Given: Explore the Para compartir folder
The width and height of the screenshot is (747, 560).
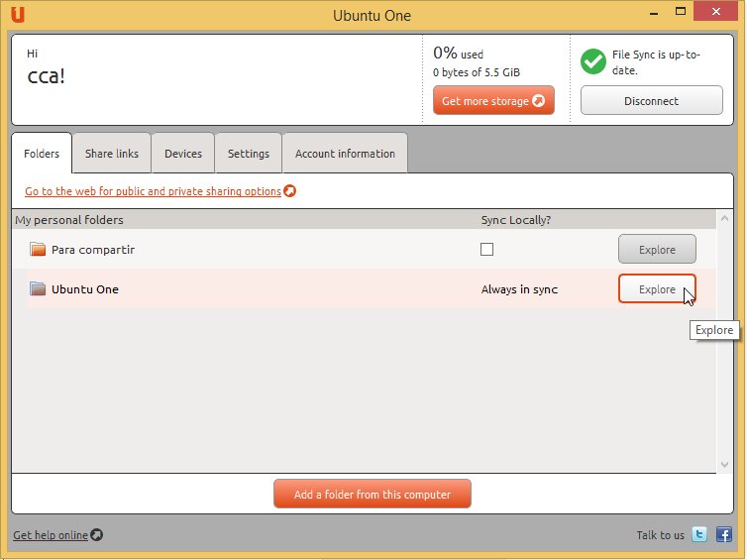Looking at the screenshot, I should pos(657,249).
